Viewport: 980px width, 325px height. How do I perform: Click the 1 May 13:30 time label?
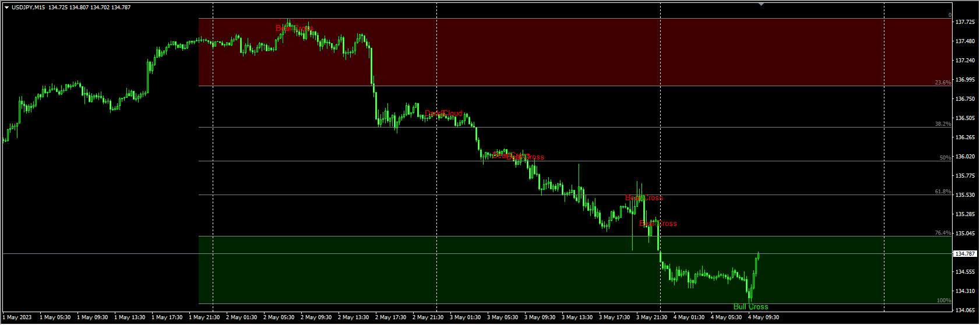tap(130, 317)
